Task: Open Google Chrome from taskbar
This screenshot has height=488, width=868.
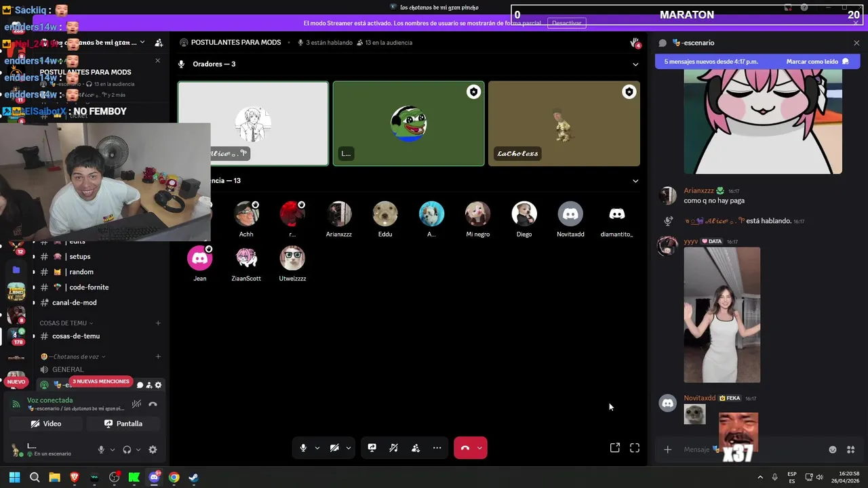Action: tap(174, 477)
